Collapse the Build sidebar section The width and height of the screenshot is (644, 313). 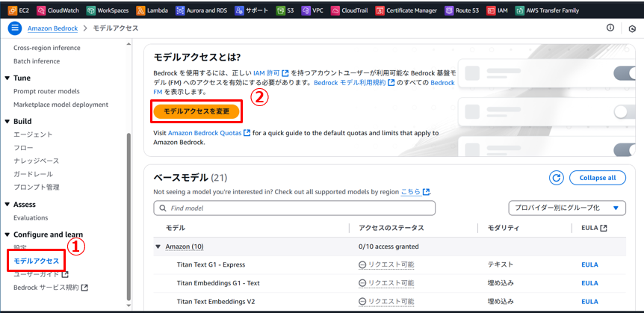7,122
